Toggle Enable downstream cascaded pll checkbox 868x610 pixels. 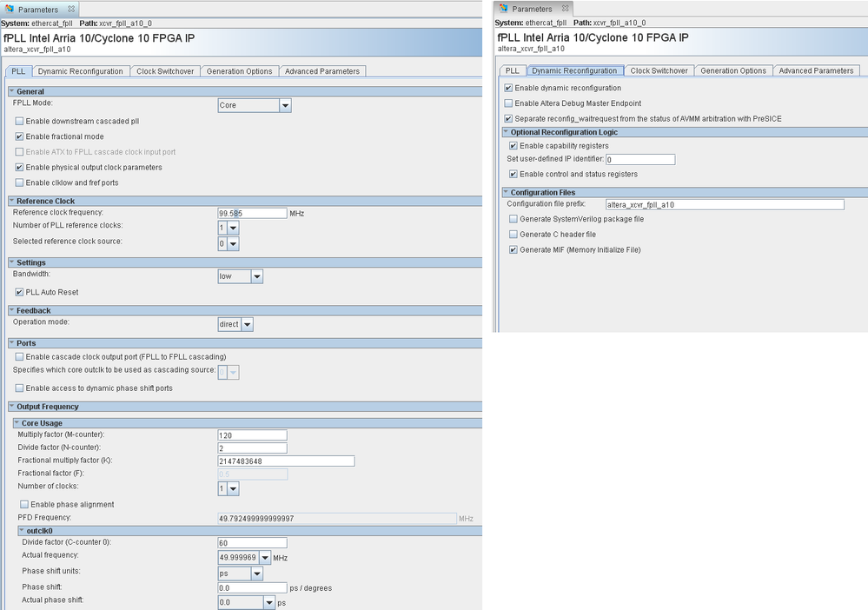[19, 122]
